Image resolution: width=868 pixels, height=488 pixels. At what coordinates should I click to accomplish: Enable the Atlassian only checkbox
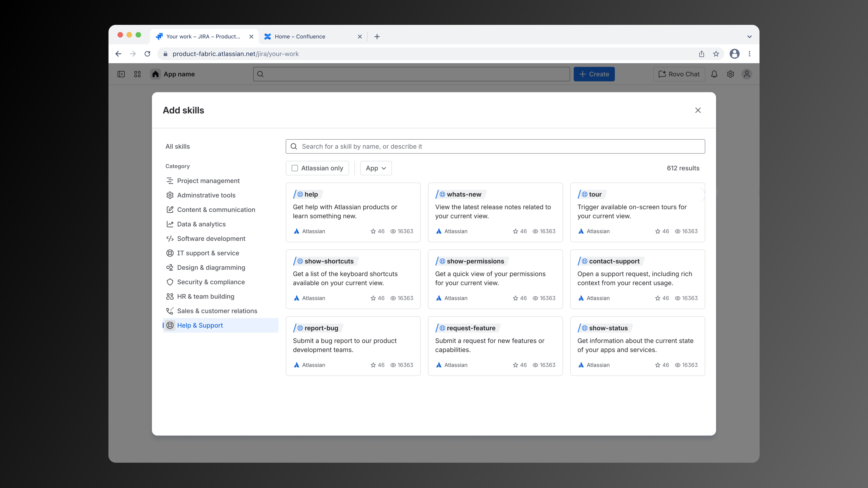coord(295,168)
